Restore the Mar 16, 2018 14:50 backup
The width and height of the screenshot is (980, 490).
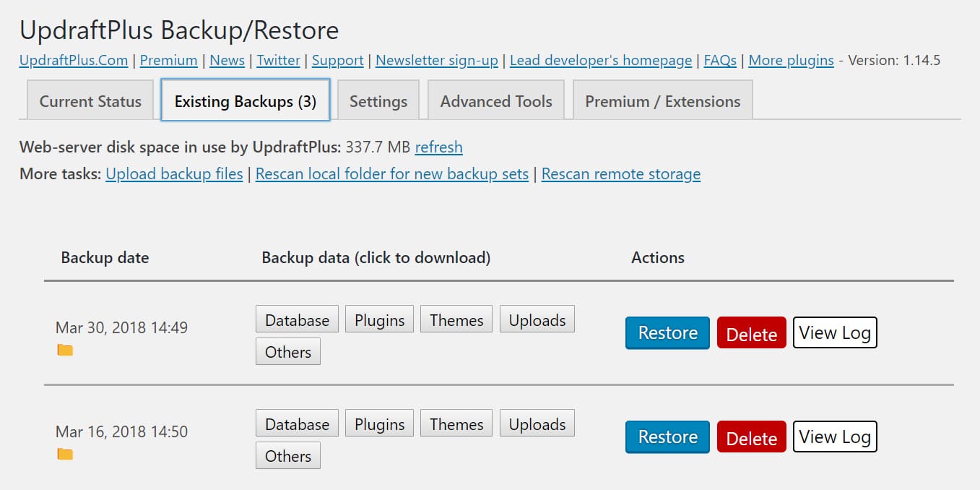click(x=667, y=437)
